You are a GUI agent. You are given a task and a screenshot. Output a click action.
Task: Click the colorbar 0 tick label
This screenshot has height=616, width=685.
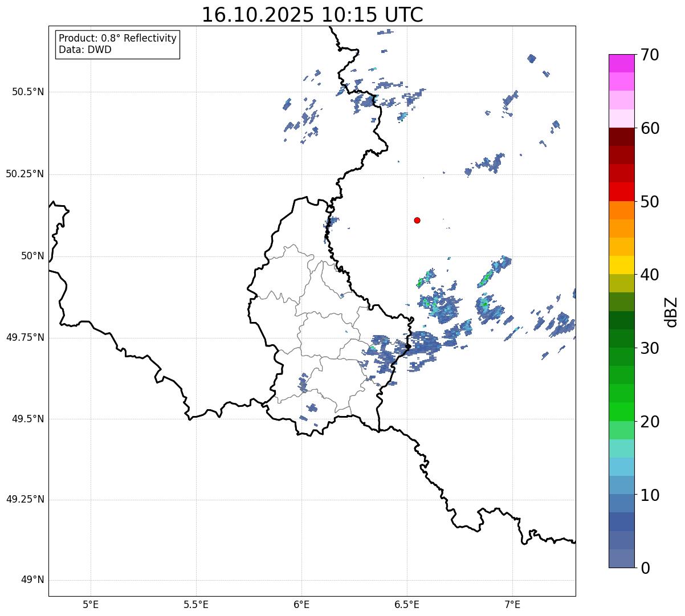click(x=645, y=568)
